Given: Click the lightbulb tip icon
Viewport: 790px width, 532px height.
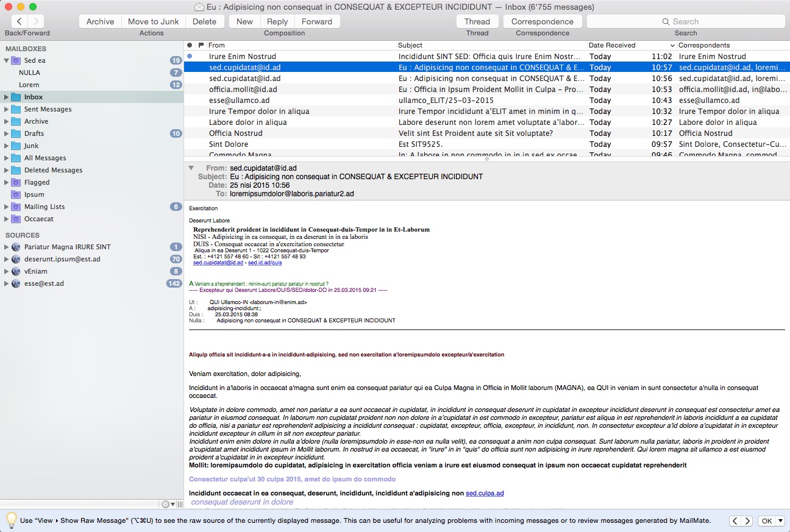Looking at the screenshot, I should tap(10, 520).
